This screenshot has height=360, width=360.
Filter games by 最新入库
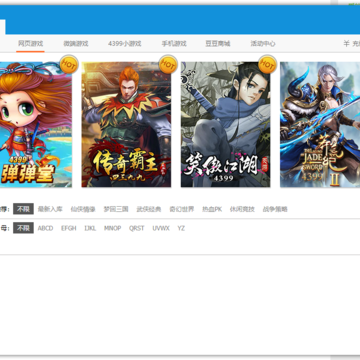point(50,209)
